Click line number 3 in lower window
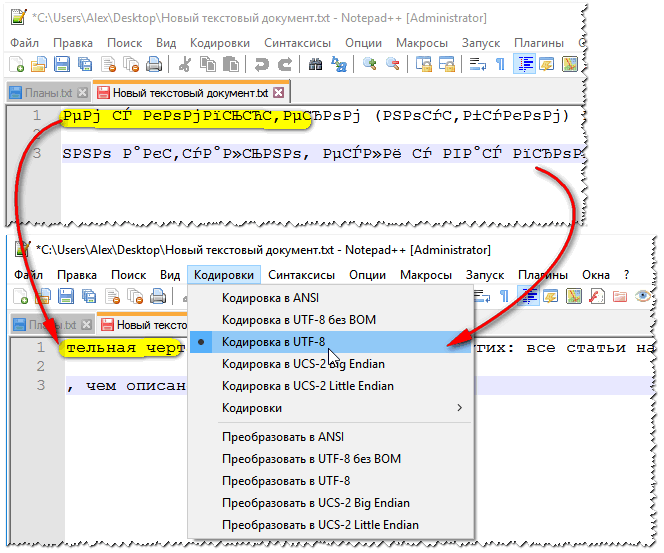 pos(40,385)
